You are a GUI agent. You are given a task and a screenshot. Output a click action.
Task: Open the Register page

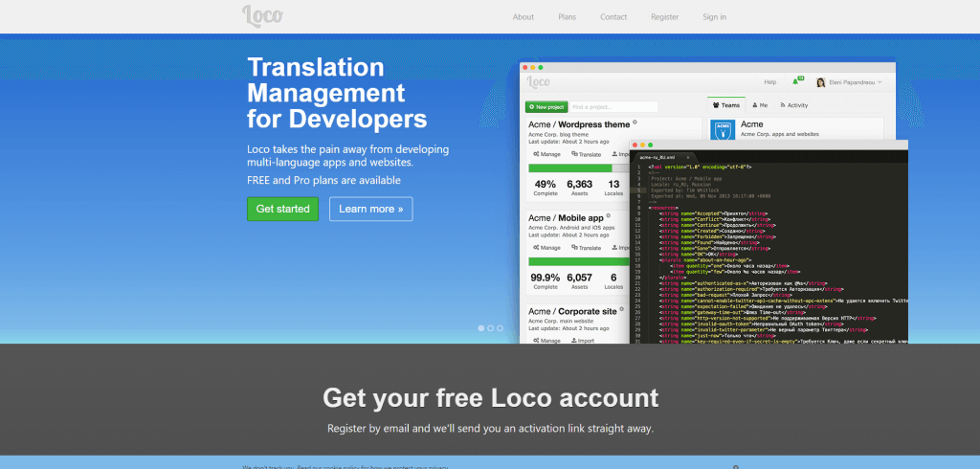click(664, 17)
